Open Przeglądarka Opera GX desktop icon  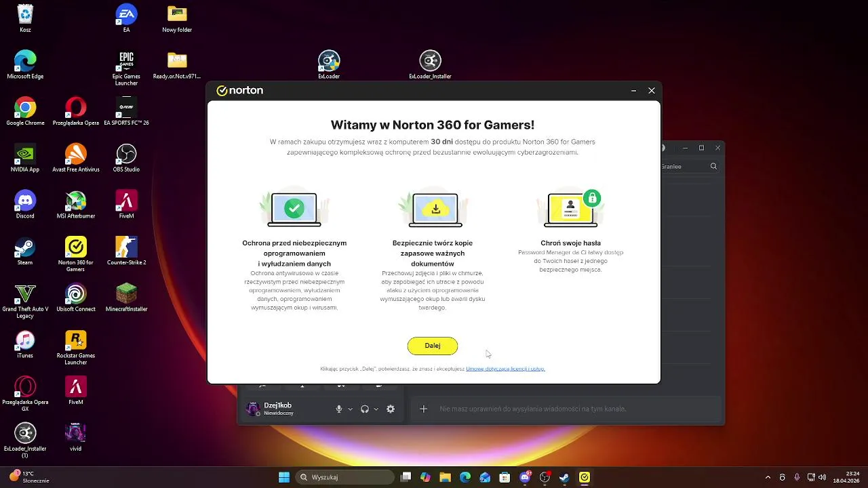25,394
